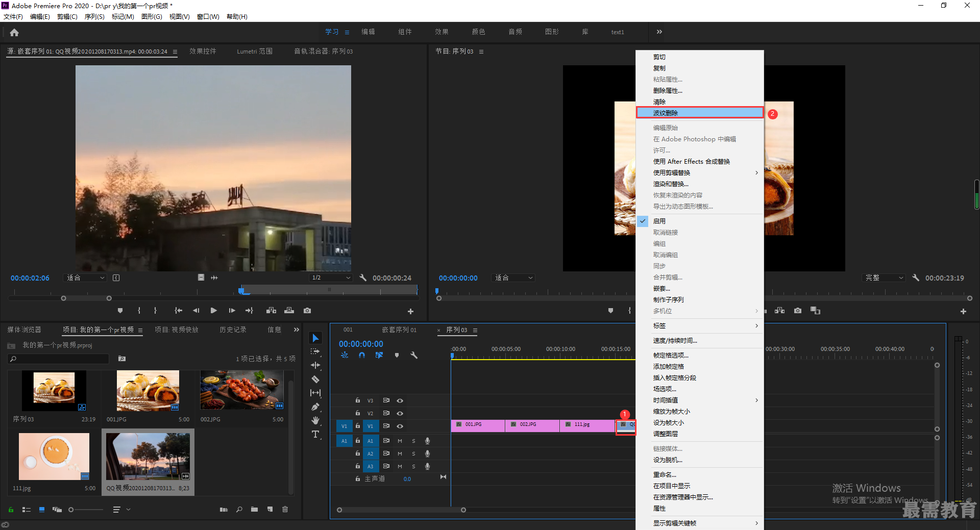Click the Home icon
Image resolution: width=980 pixels, height=530 pixels.
coord(14,32)
